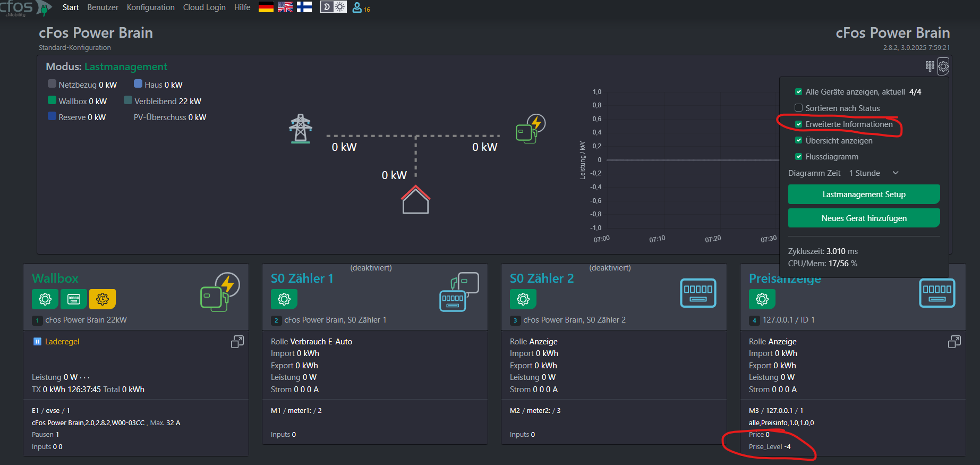Click the Prise_Level -4 value
This screenshot has width=980, height=465.
point(770,447)
